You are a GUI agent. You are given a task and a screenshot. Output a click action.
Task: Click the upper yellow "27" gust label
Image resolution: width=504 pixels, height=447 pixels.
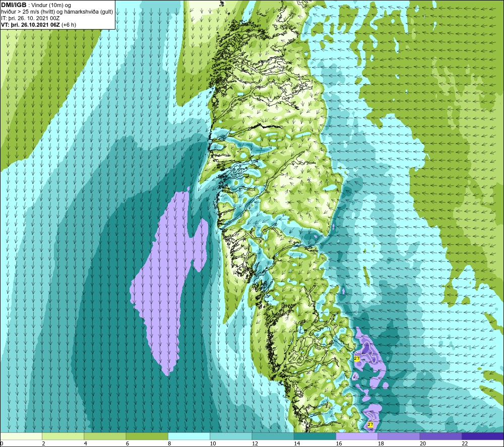click(356, 358)
